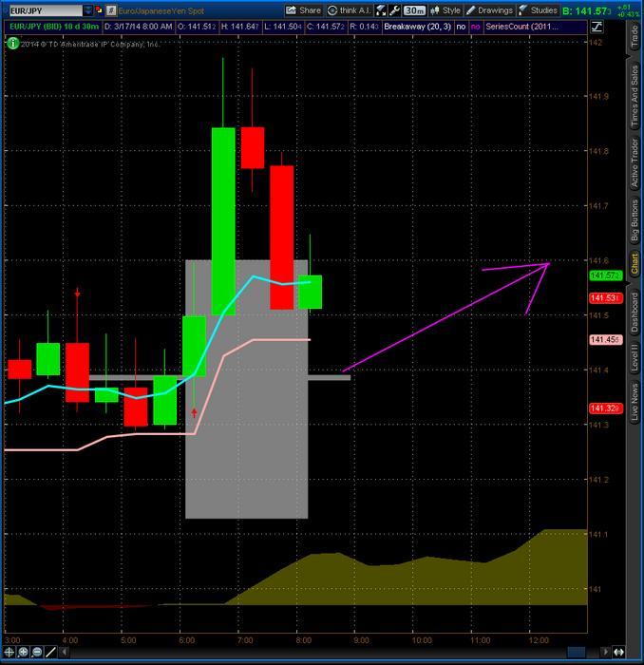Click the green 141.57 price bubble
The height and width of the screenshot is (665, 644).
point(606,275)
